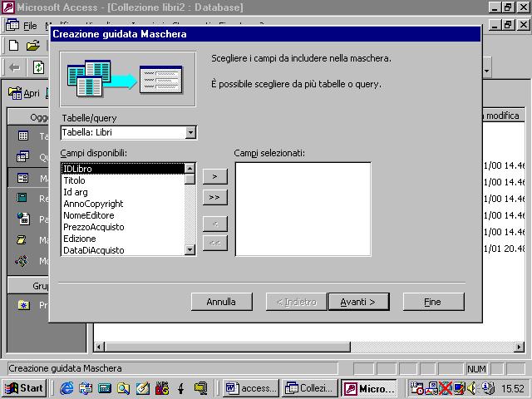Click the database window icon beside File menu

(x=12, y=25)
